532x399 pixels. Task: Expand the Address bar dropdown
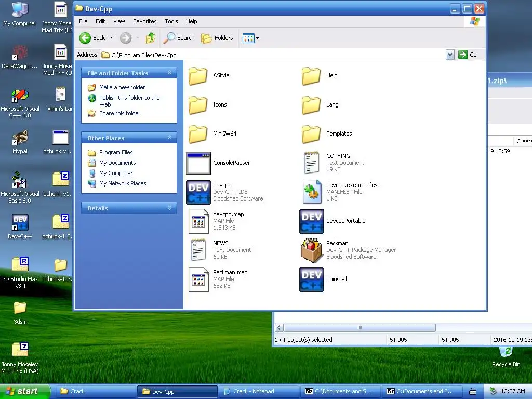(450, 55)
